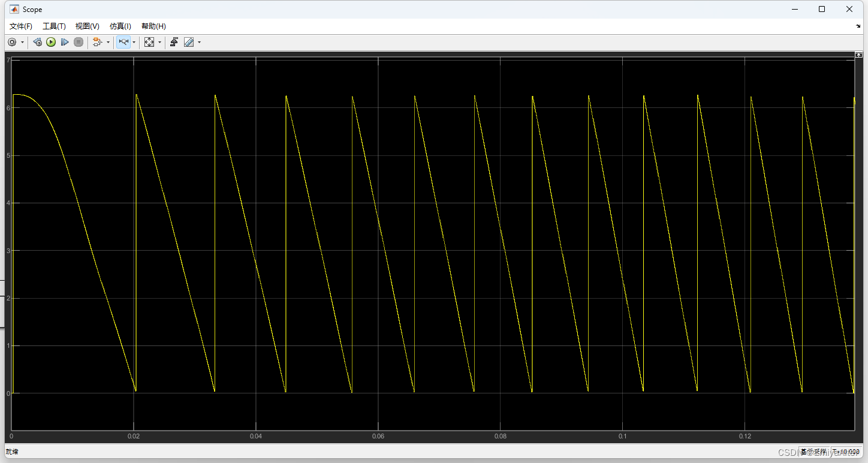Open the 视图(V) menu
The width and height of the screenshot is (868, 463).
point(87,26)
